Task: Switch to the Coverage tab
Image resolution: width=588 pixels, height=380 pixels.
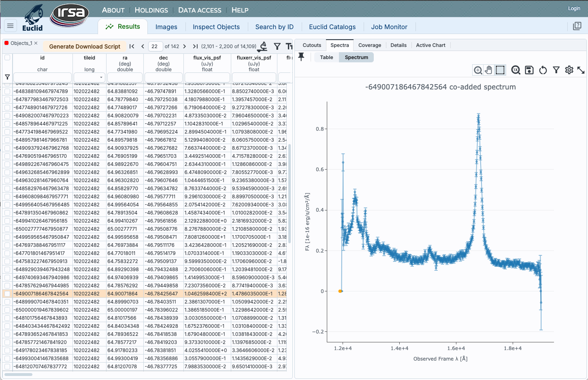Action: coord(369,45)
